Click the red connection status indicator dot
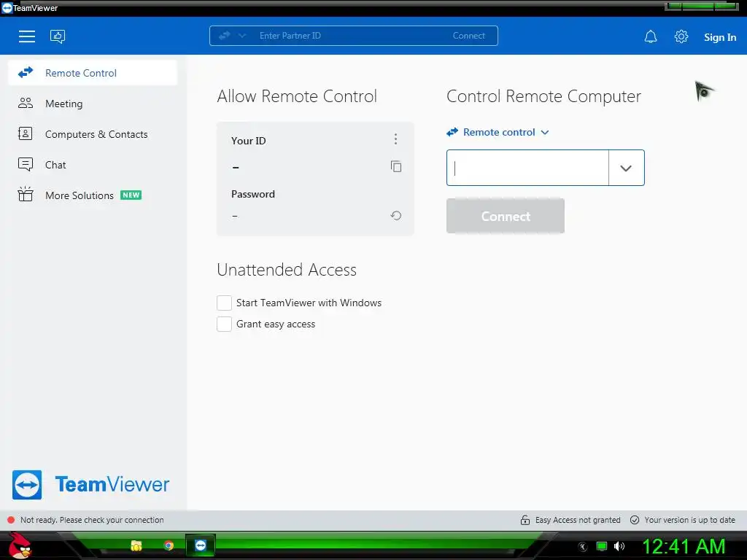This screenshot has height=560, width=747. point(11,520)
